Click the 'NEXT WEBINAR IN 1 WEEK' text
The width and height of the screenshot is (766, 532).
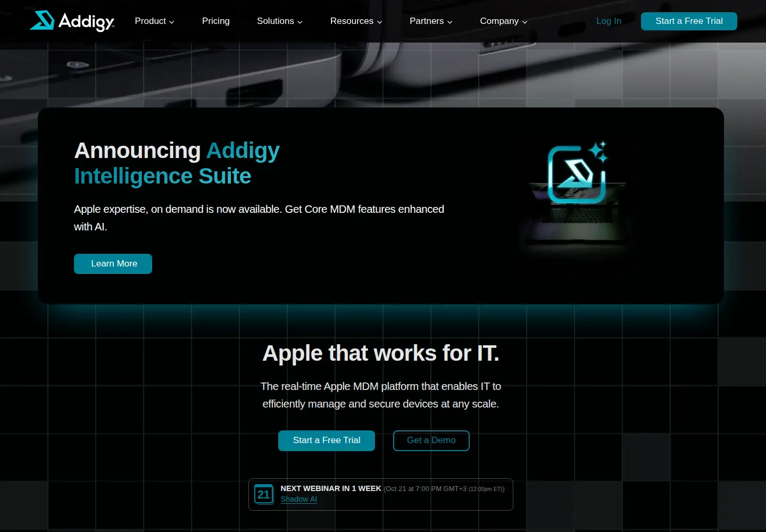[331, 488]
